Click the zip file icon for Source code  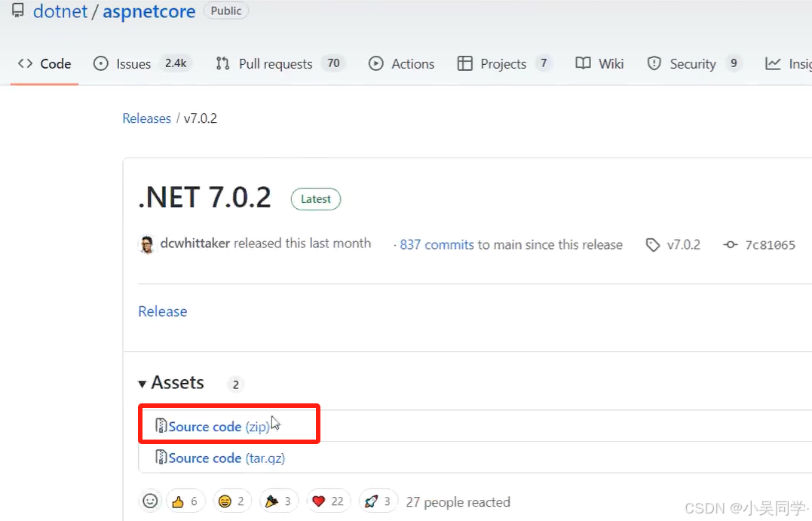161,426
